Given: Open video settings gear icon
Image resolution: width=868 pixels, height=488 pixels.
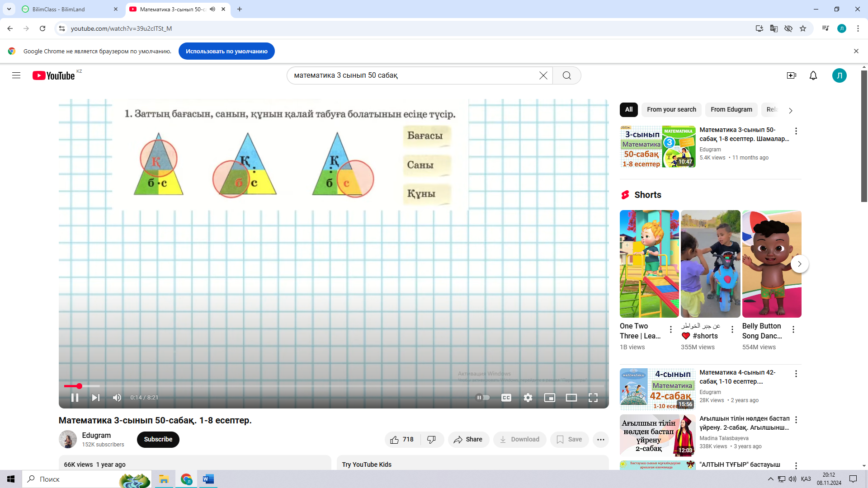Looking at the screenshot, I should (528, 398).
